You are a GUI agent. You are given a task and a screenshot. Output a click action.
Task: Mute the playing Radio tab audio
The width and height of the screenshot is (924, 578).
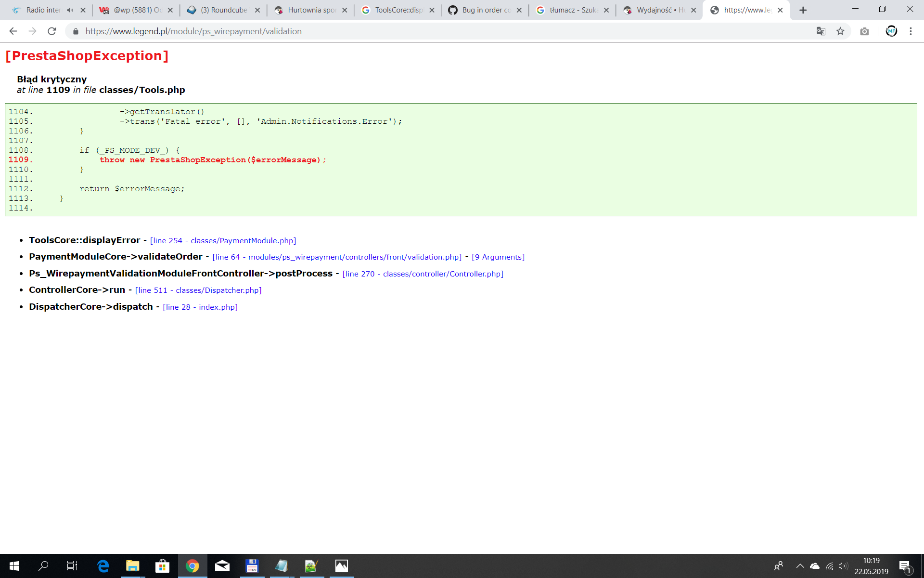click(x=70, y=10)
